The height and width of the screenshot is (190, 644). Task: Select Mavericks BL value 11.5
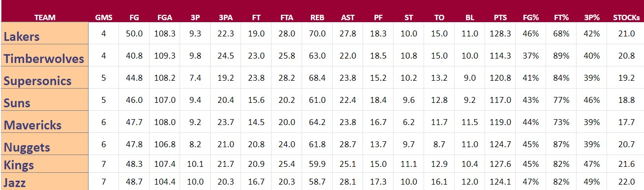[470, 122]
